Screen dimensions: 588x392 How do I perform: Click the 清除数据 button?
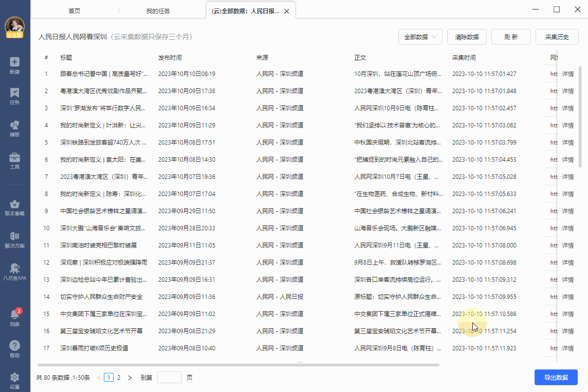point(467,37)
